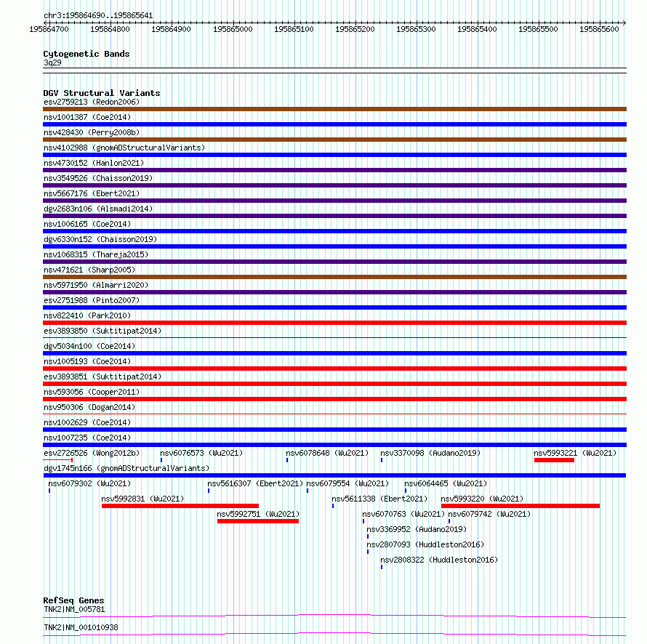The image size is (647, 644).
Task: Click the DGV Structural Variants track title
Action: tap(102, 93)
